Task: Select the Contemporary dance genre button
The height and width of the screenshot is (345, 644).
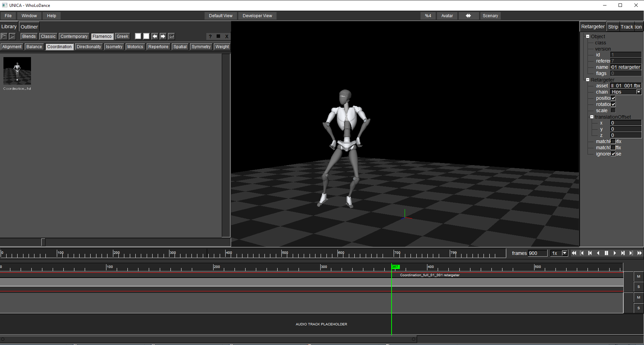Action: pos(74,36)
